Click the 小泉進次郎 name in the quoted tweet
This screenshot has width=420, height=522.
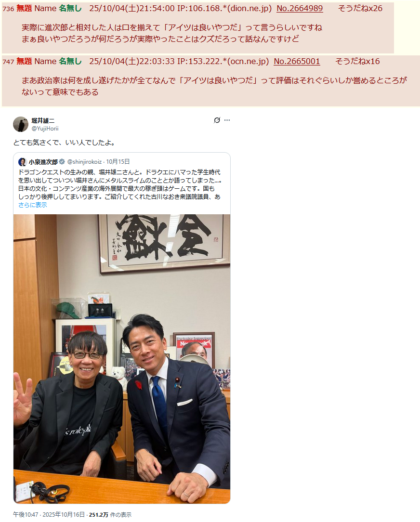click(x=43, y=162)
